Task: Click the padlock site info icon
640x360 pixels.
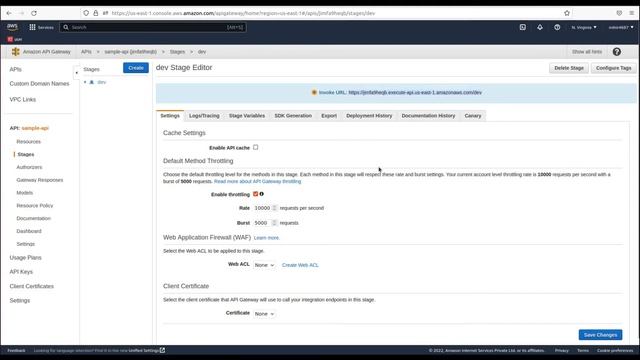Action: tap(96, 13)
